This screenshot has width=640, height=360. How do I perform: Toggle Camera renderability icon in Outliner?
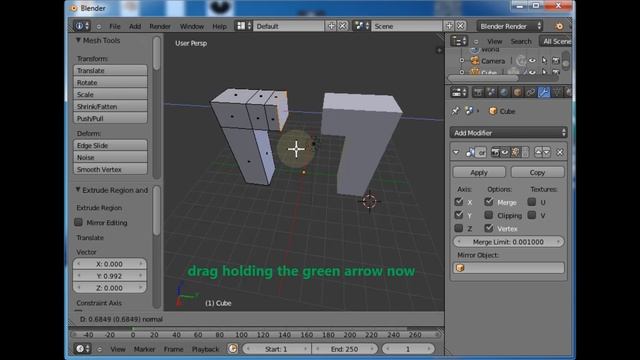(x=556, y=60)
